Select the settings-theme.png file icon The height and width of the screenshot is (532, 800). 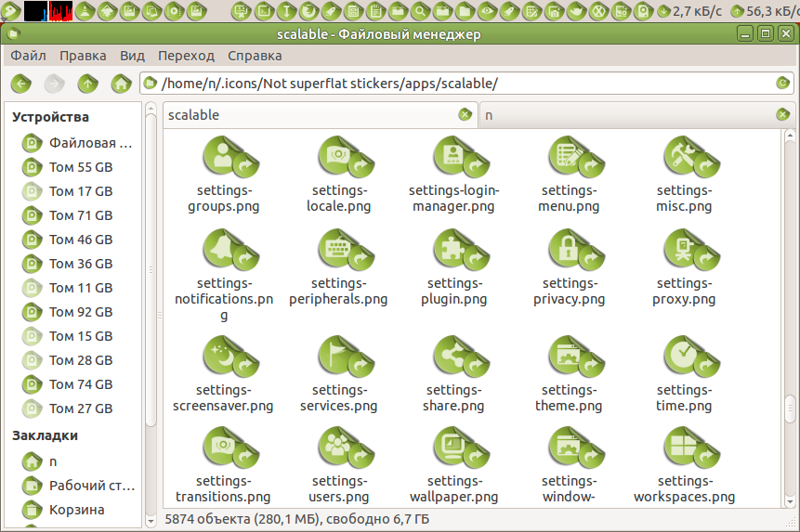(x=575, y=357)
